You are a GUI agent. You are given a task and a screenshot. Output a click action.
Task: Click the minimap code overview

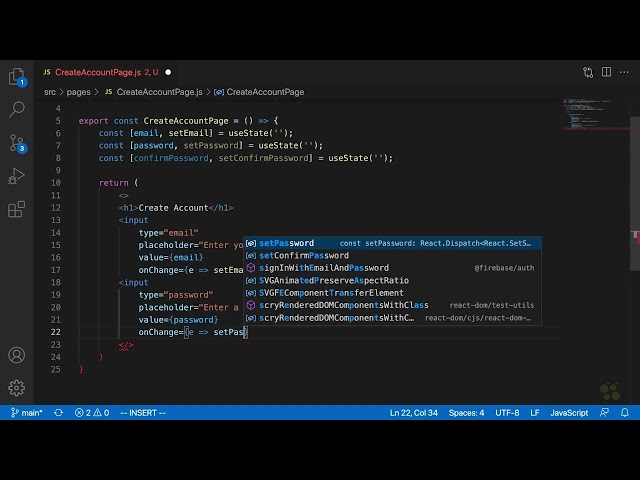point(596,114)
